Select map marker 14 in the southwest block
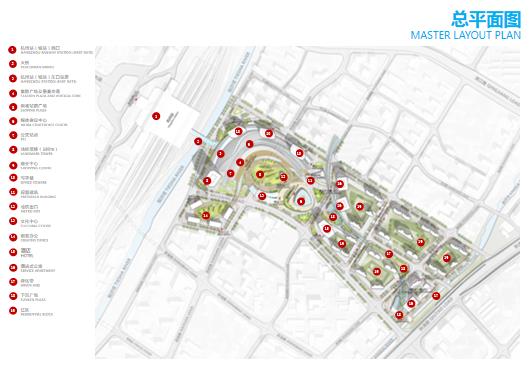 coord(205,216)
